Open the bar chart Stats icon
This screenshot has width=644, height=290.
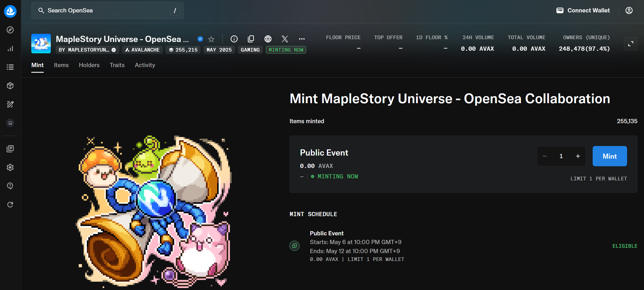(10, 48)
